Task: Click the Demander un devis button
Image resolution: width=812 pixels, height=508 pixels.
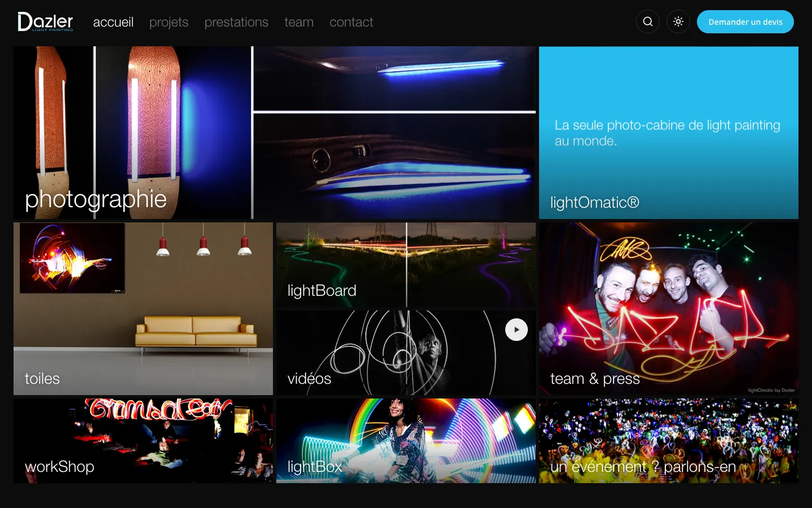Action: 745,22
